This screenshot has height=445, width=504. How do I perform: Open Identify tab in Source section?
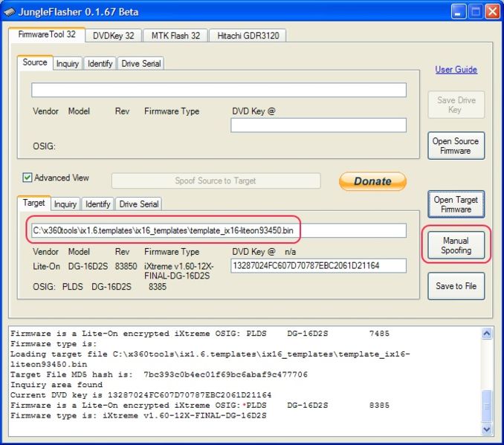tap(100, 64)
